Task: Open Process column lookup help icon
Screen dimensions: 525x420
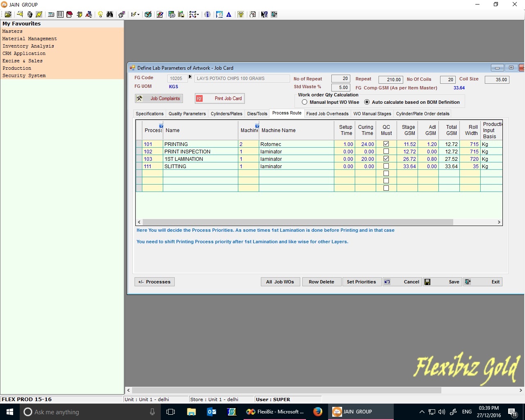Action: coord(161,126)
